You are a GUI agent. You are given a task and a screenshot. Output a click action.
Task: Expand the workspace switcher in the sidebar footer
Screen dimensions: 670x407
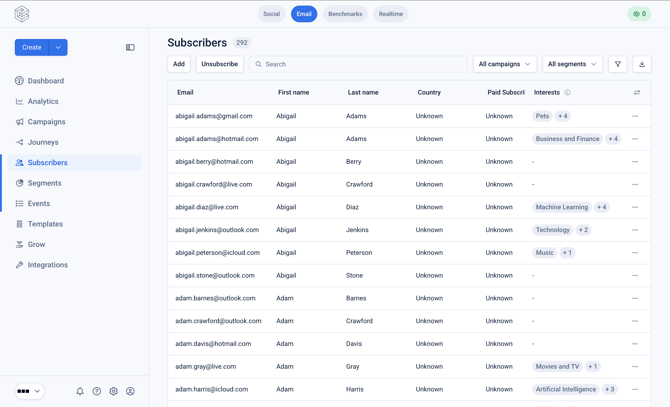coord(29,391)
